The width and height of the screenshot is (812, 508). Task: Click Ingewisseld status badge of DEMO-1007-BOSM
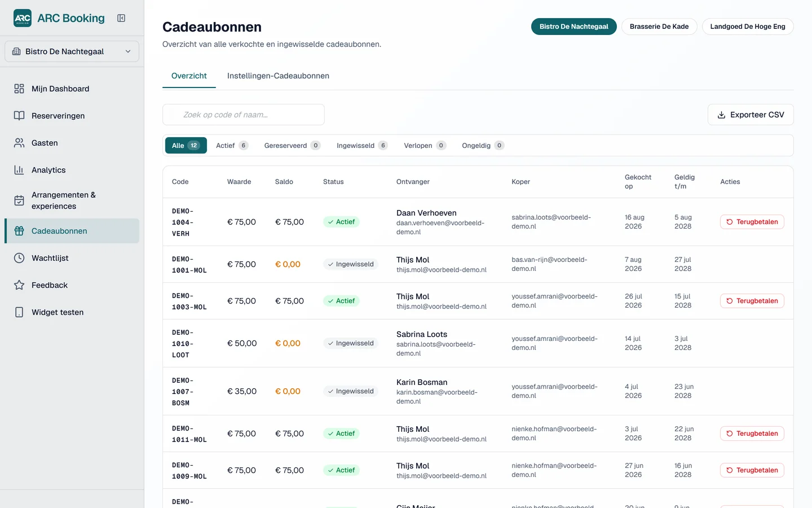[x=351, y=391]
